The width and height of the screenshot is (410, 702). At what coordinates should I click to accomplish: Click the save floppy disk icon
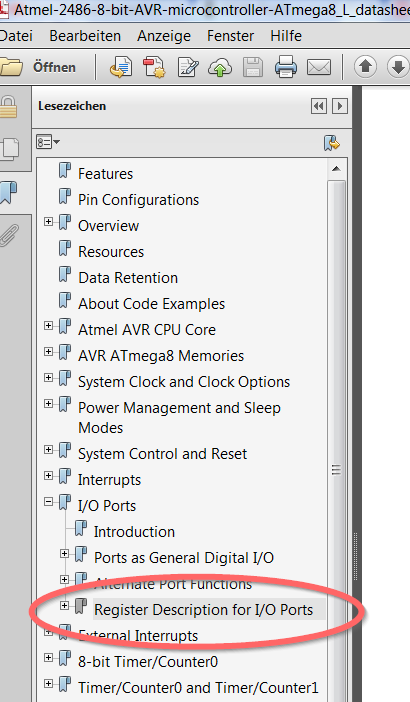pyautogui.click(x=253, y=67)
